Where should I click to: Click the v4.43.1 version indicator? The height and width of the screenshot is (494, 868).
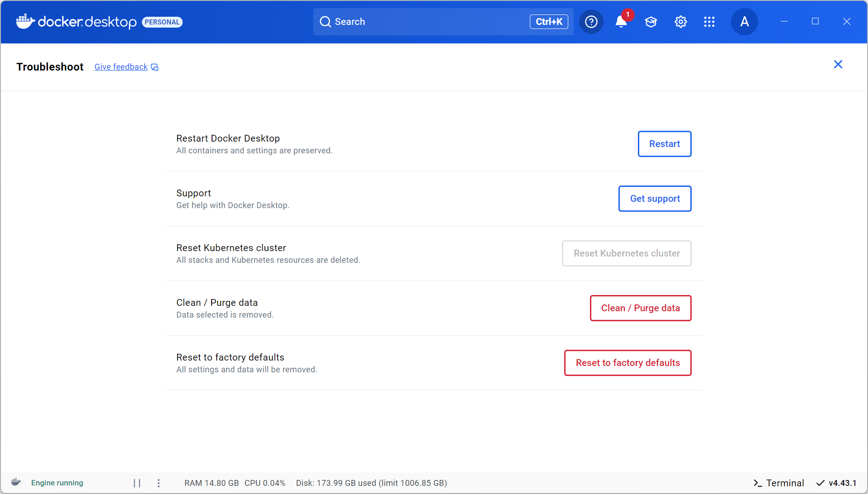836,483
